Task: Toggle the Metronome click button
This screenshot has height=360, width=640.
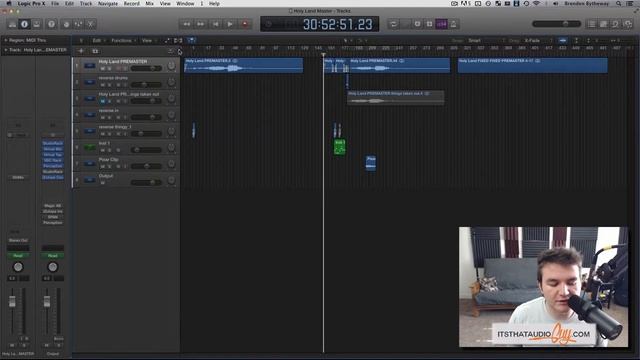Action: (x=453, y=24)
